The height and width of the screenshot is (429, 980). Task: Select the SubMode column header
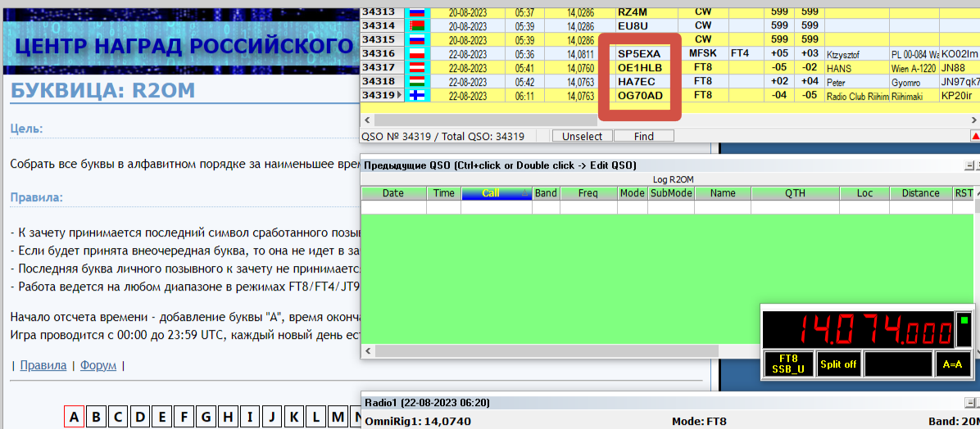(x=671, y=194)
